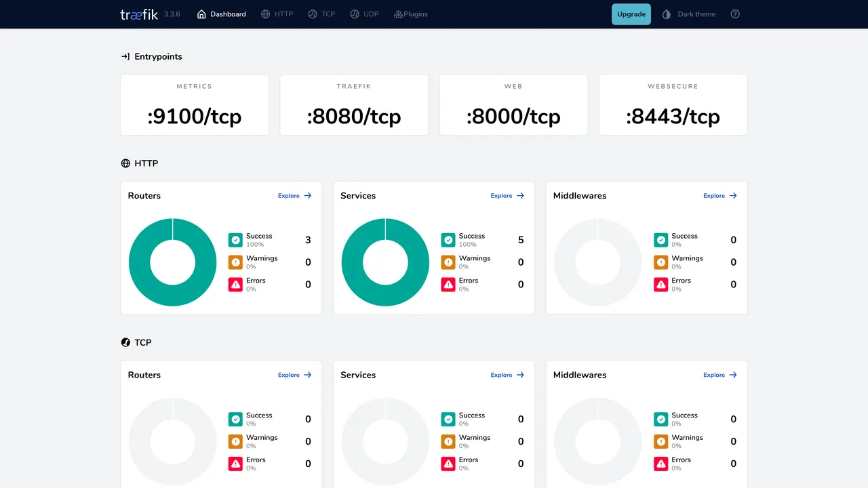Switch to the TCP tab

[x=321, y=14]
